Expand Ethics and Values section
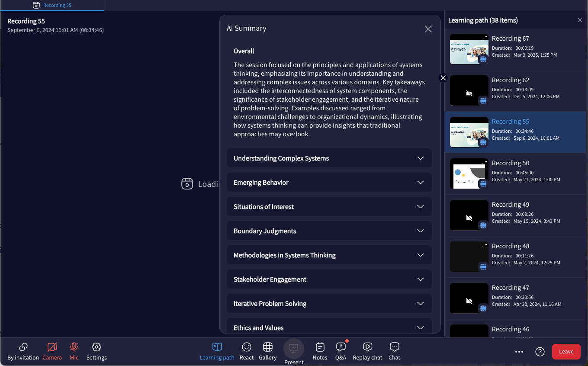 [x=329, y=327]
